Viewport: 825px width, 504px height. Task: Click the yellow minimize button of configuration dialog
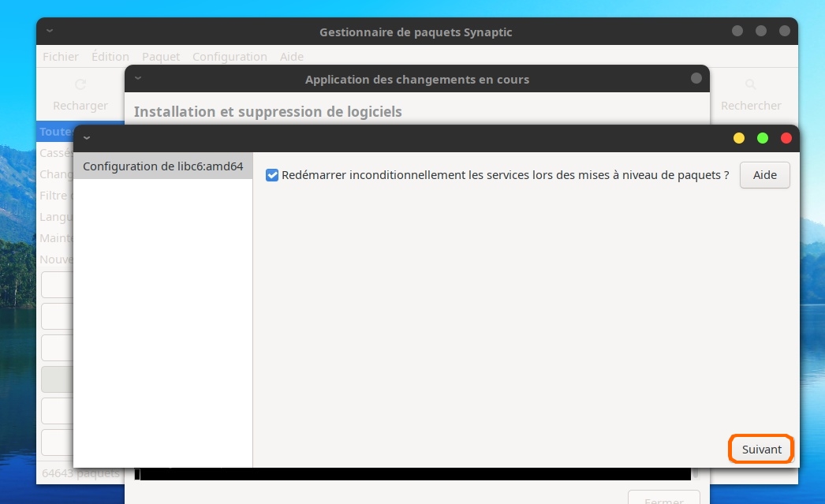[x=739, y=138]
